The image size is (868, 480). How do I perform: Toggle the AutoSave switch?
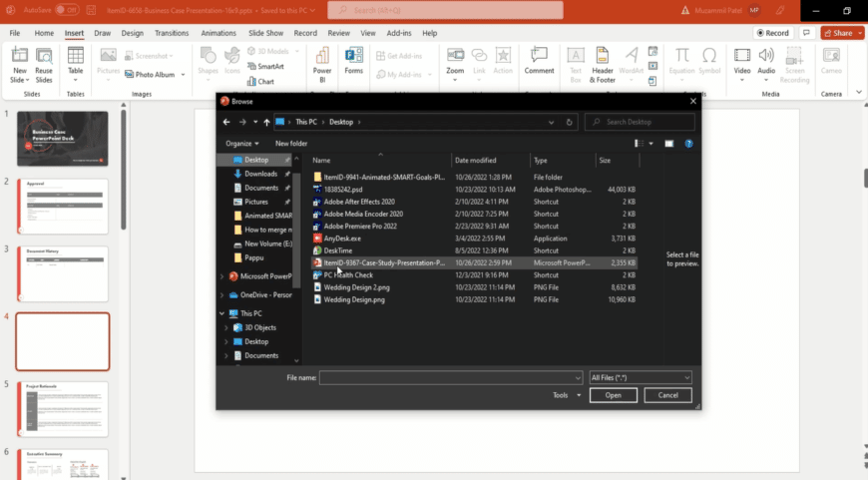coord(67,10)
